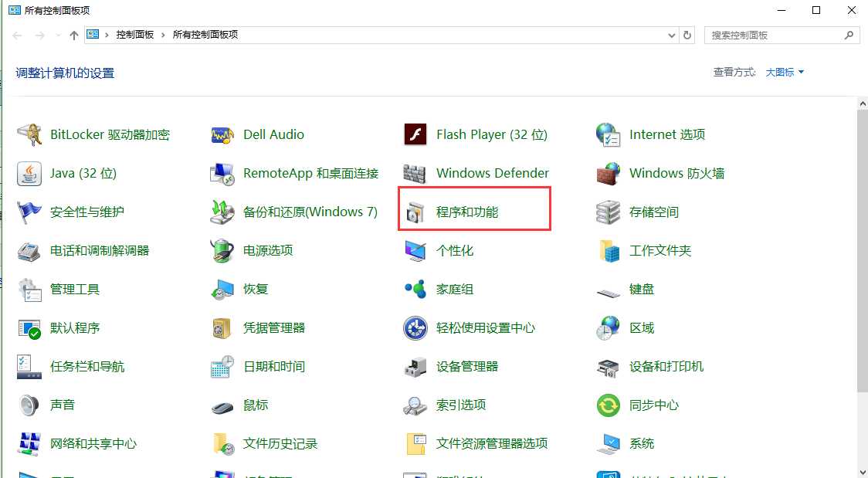868x478 pixels.
Task: Open the 索引选项 magnifier icon
Action: (x=415, y=405)
